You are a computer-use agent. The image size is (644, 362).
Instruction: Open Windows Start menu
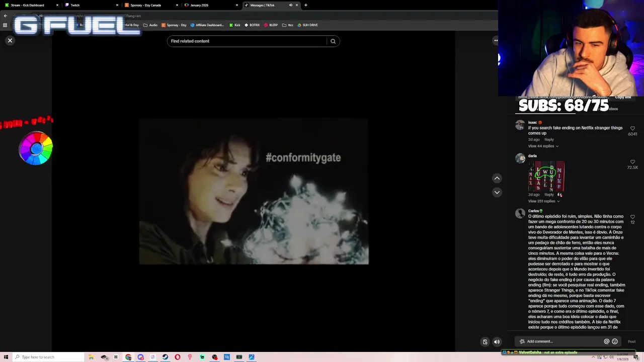6,357
